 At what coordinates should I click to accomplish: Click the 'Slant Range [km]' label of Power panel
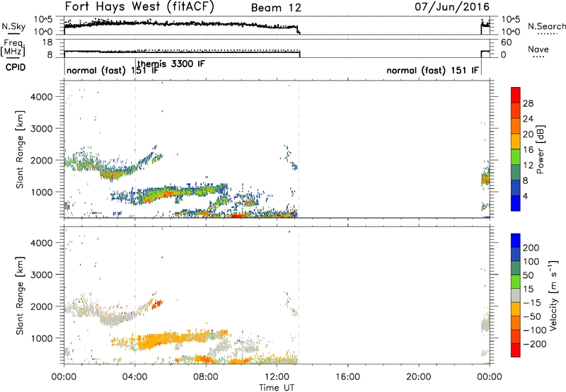[20, 149]
